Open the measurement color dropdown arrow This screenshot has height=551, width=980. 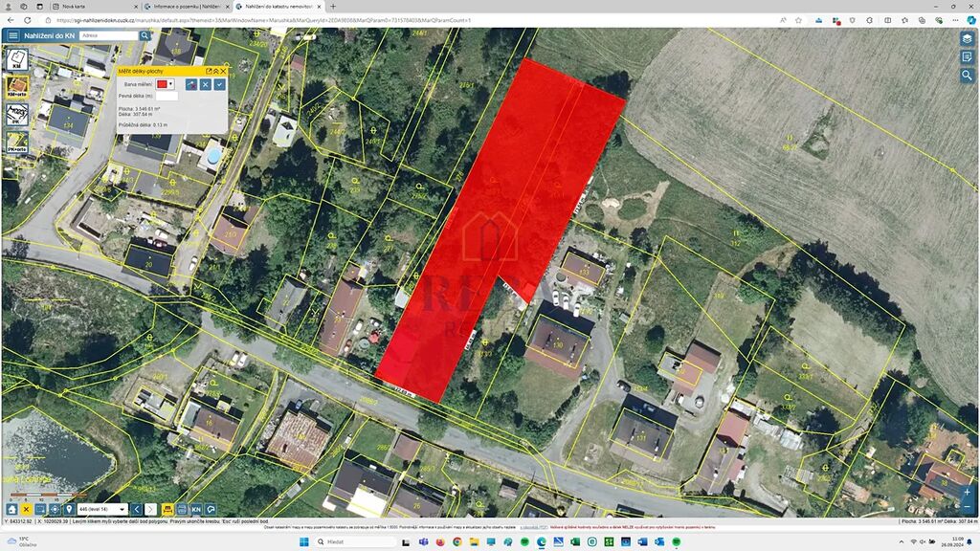(170, 84)
